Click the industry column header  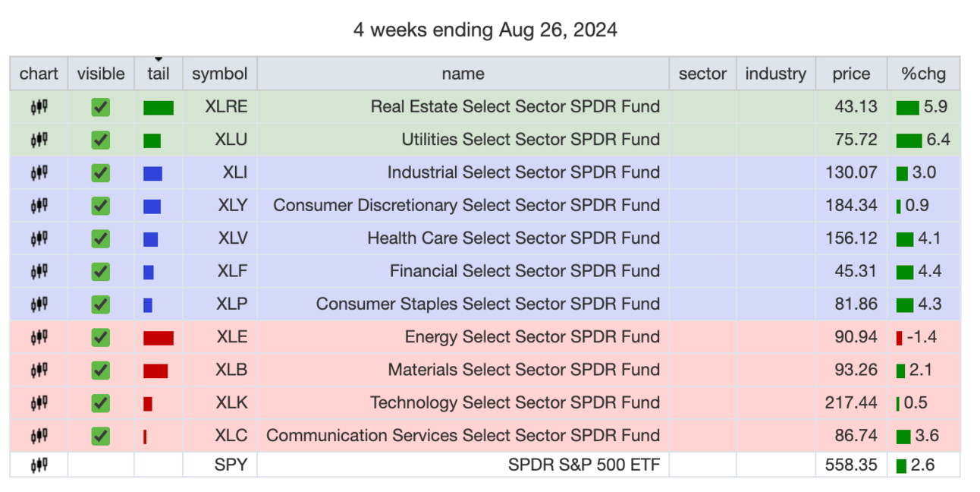pyautogui.click(x=775, y=74)
